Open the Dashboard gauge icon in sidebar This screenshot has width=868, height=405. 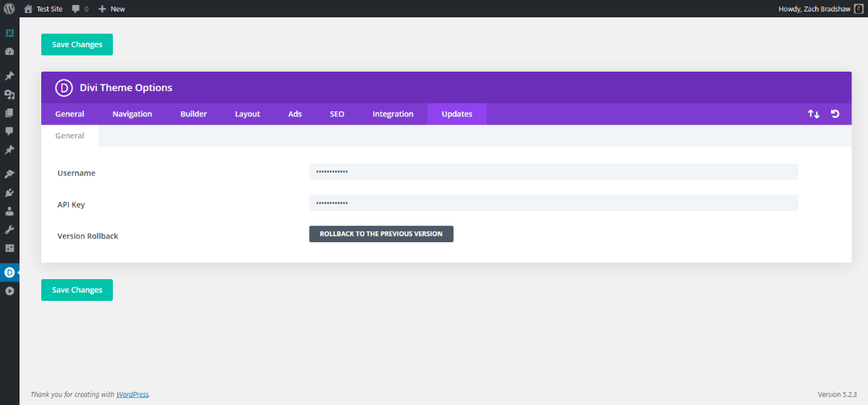pos(9,52)
